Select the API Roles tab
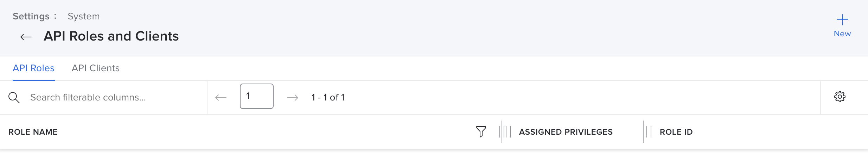The image size is (868, 153). click(x=33, y=68)
